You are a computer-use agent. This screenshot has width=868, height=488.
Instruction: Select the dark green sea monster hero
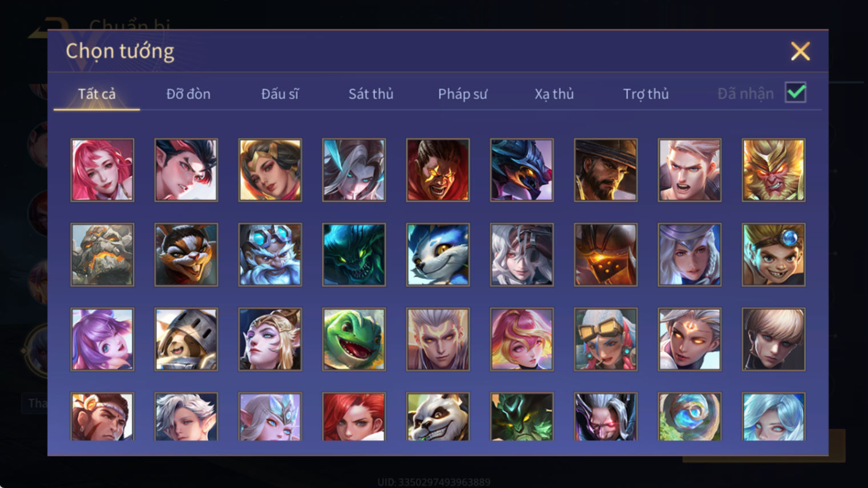coord(354,254)
